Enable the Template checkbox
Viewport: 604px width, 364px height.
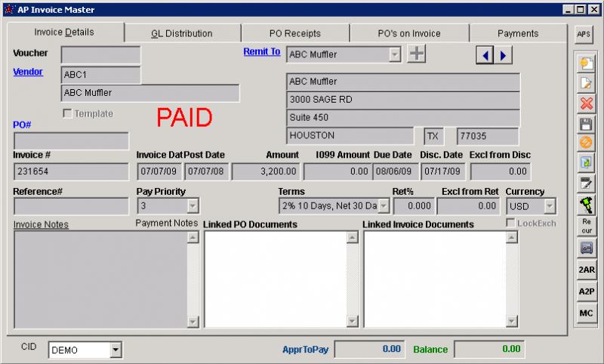(67, 114)
